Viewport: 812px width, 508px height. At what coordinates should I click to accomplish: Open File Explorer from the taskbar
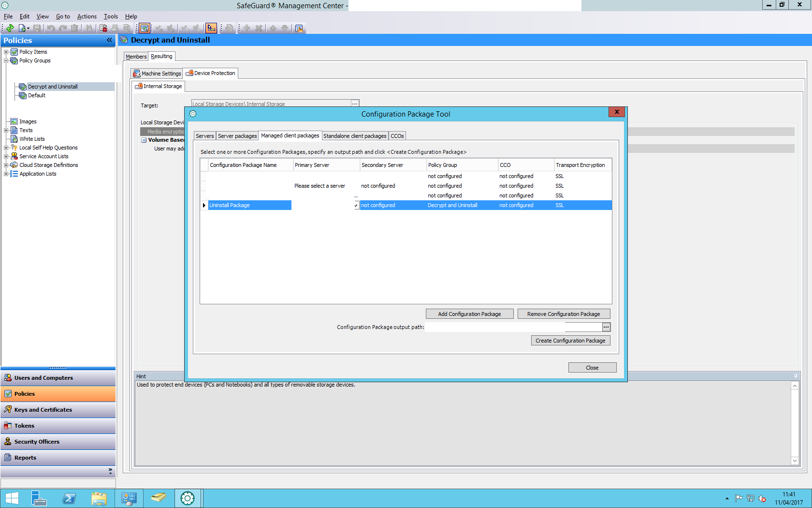(x=99, y=498)
